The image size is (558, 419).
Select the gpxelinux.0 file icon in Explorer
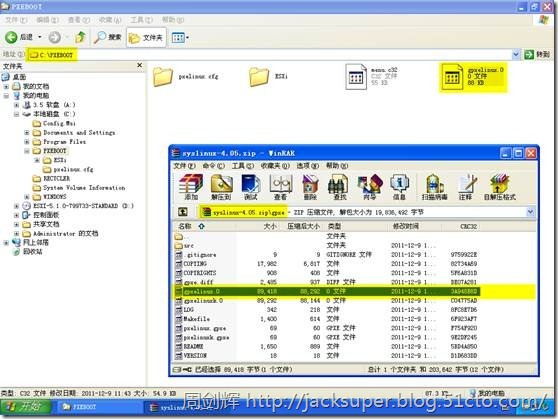pos(452,77)
